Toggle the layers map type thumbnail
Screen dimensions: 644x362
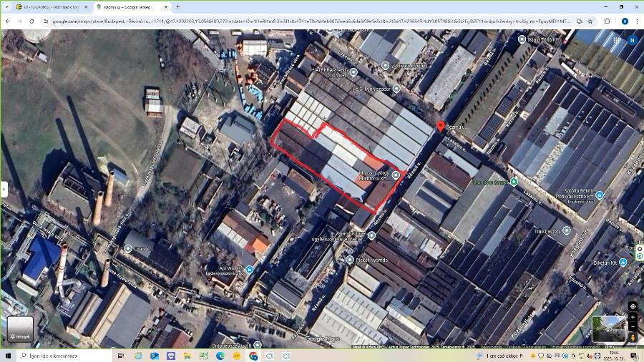(x=20, y=329)
